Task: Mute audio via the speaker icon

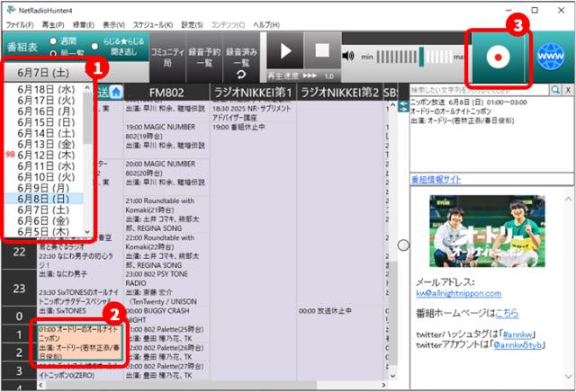Action: [347, 56]
